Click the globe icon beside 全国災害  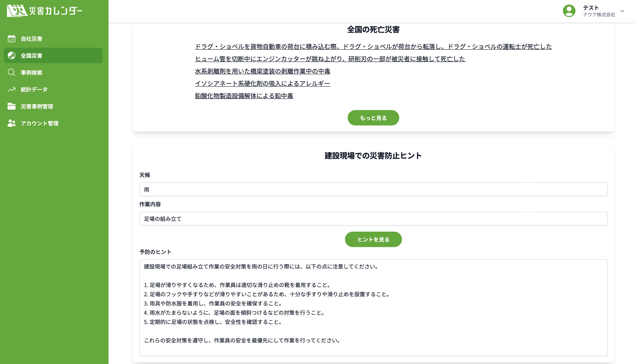coord(12,55)
